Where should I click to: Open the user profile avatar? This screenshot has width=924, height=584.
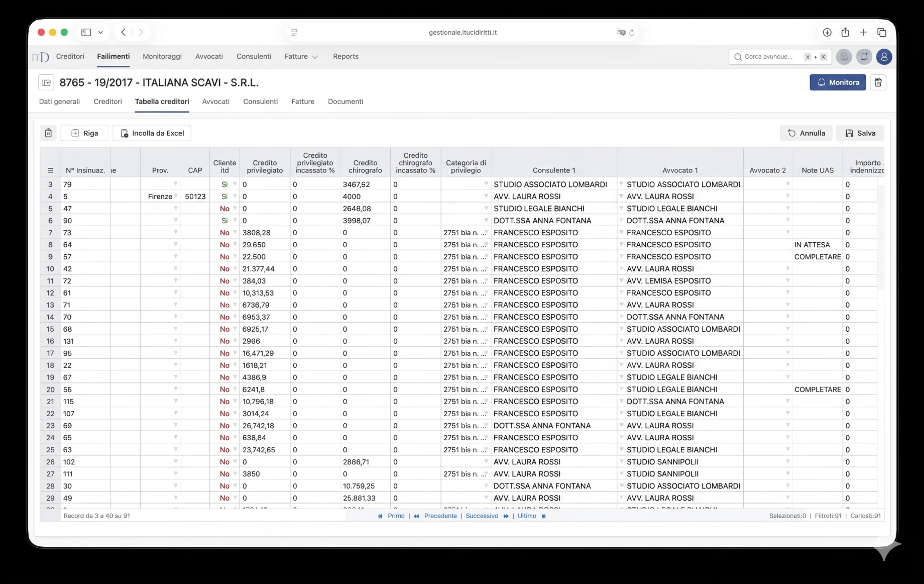pyautogui.click(x=884, y=57)
